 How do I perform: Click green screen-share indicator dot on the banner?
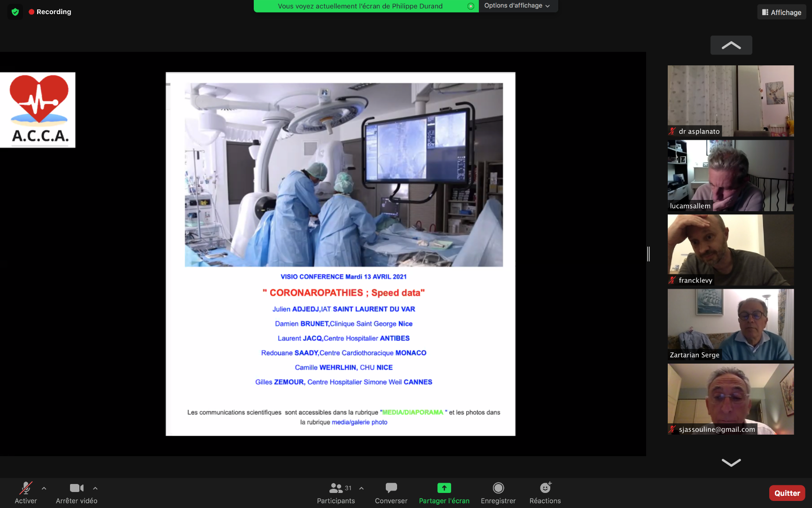click(470, 6)
